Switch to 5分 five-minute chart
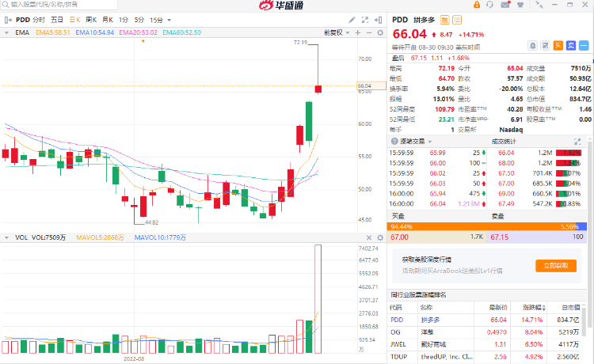594x364 pixels. tap(139, 20)
